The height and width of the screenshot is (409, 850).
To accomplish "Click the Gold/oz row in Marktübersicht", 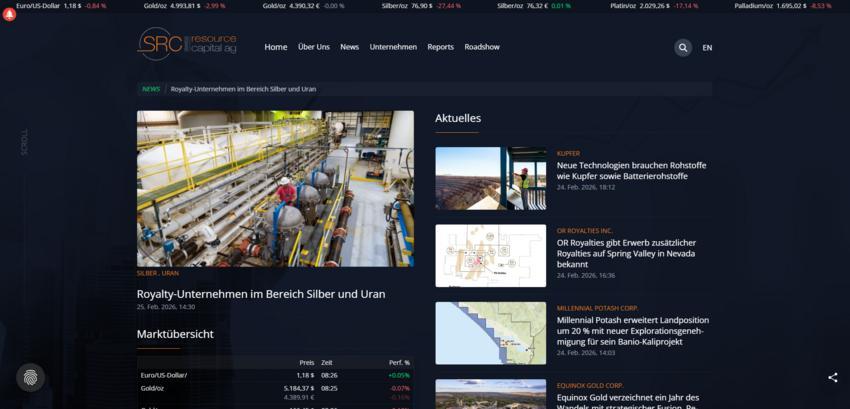I will 275,393.
